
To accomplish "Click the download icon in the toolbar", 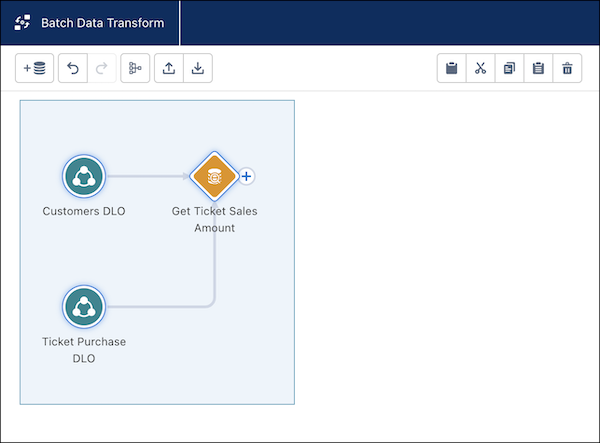I will [x=198, y=69].
